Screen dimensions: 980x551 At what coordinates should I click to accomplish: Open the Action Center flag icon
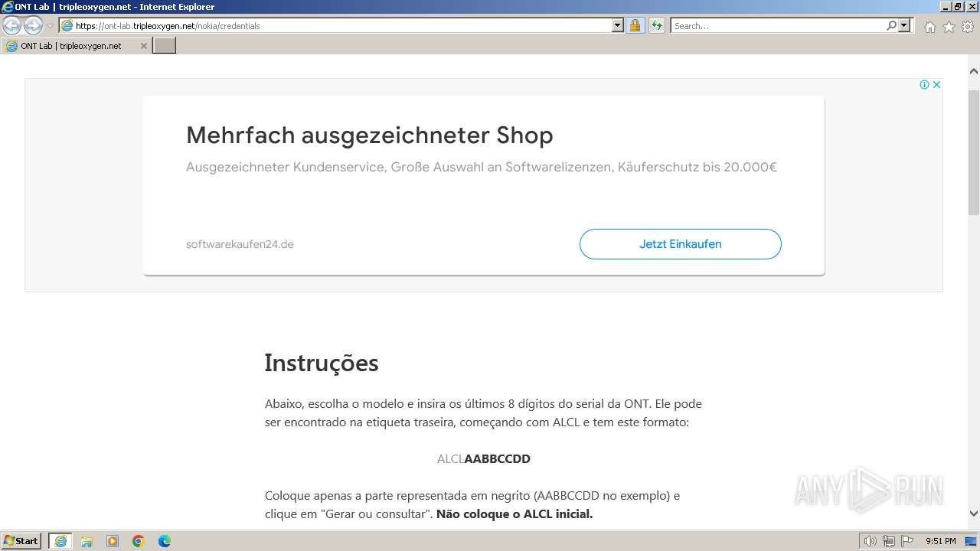click(x=907, y=541)
